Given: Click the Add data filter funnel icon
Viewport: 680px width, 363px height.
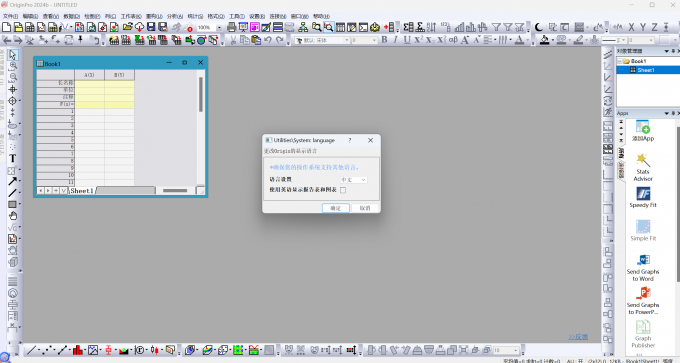Looking at the screenshot, I should tap(497, 27).
